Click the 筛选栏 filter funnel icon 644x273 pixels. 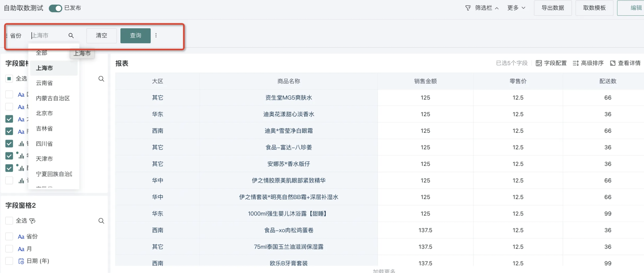click(x=468, y=8)
